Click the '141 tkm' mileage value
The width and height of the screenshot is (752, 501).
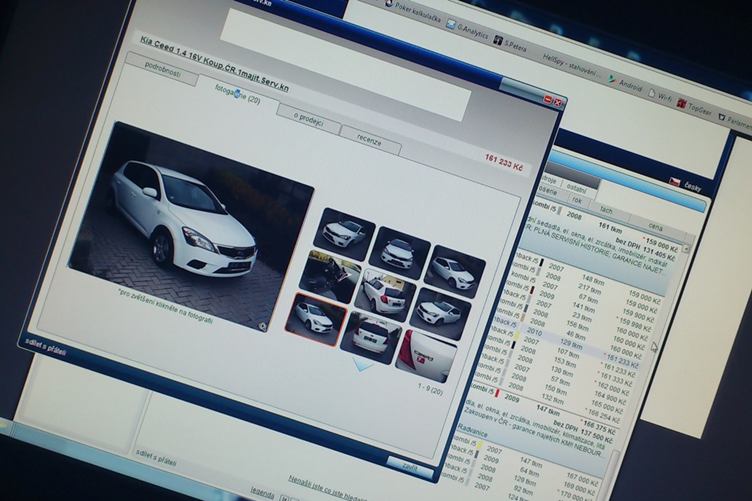[584, 307]
